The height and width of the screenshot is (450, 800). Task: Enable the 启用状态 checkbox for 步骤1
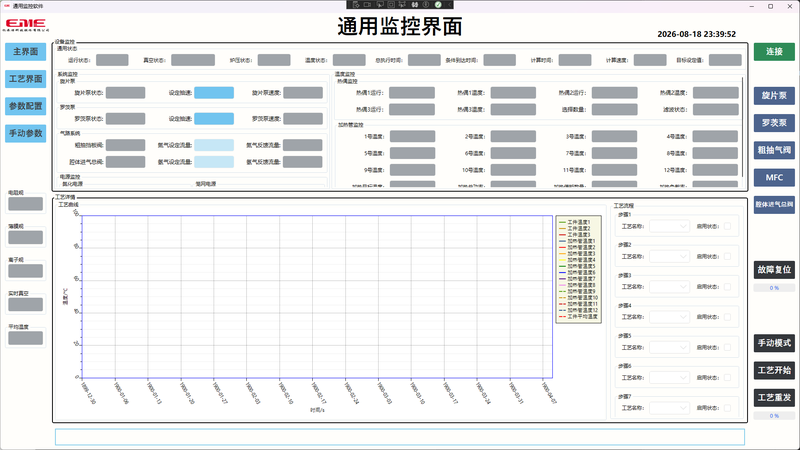click(728, 226)
